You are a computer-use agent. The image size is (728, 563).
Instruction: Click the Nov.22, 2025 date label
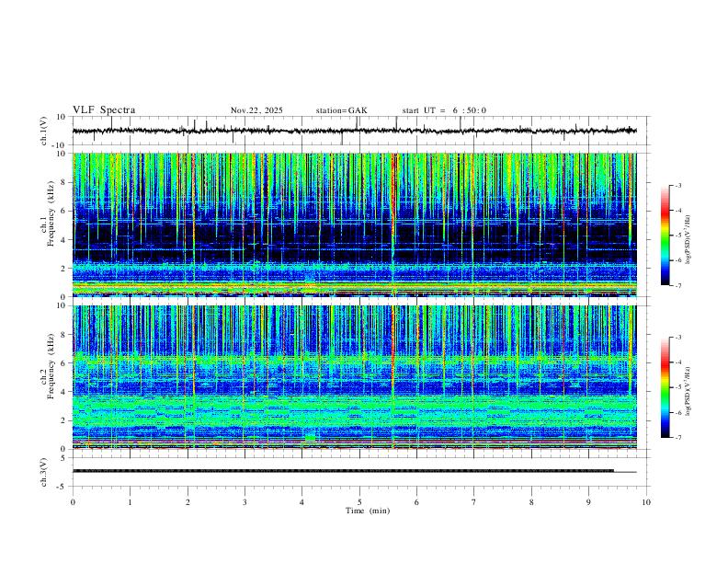point(256,110)
